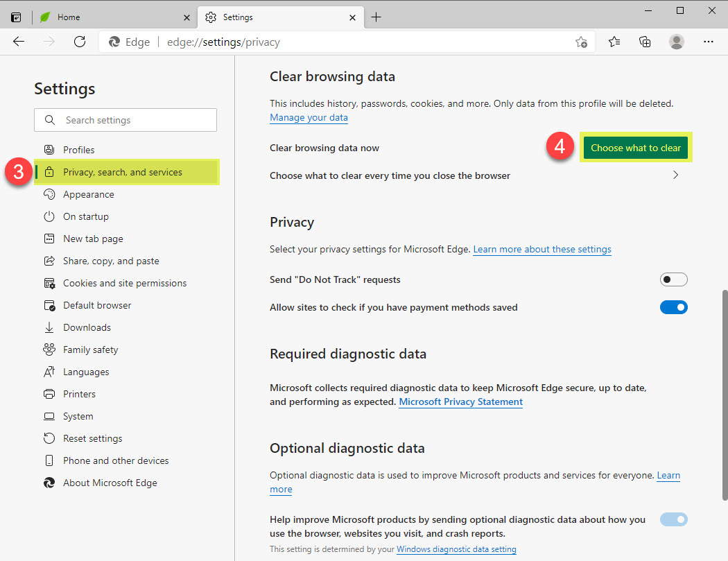The height and width of the screenshot is (561, 728).
Task: Toggle Send Do Not Track requests on
Action: [x=673, y=279]
